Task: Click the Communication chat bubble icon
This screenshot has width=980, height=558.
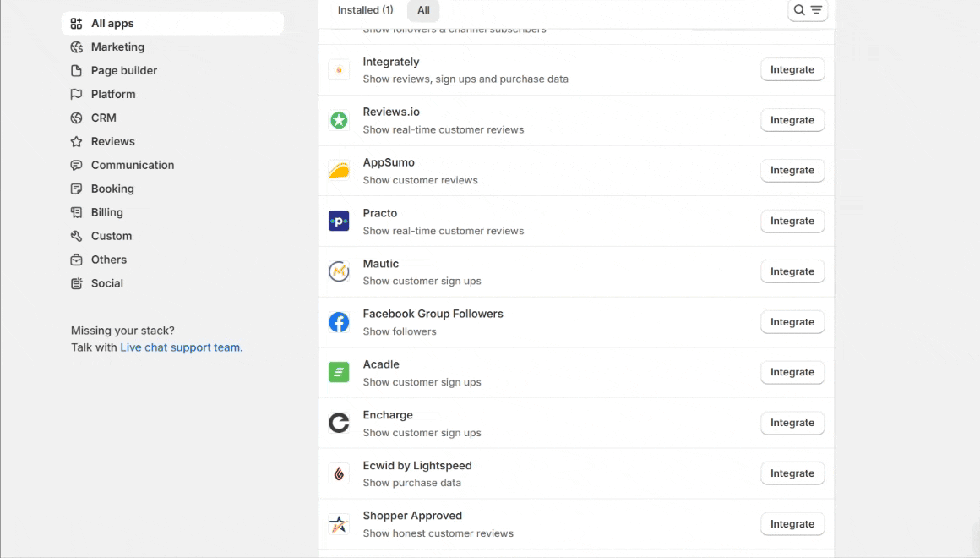Action: [76, 165]
